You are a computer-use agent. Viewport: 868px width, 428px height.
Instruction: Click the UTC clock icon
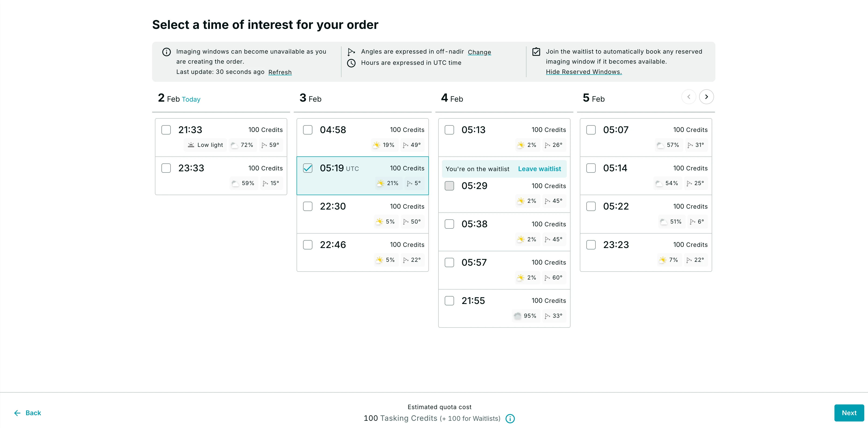coord(352,63)
